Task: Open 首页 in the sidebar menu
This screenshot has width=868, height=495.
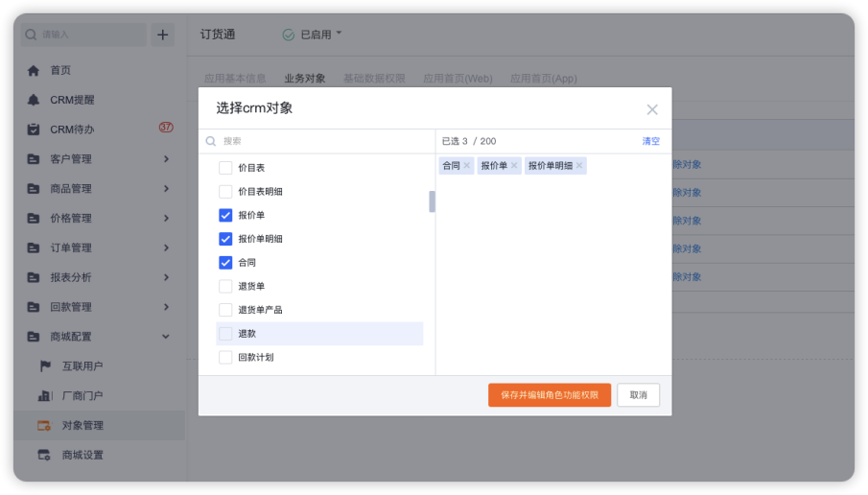Action: (x=60, y=70)
